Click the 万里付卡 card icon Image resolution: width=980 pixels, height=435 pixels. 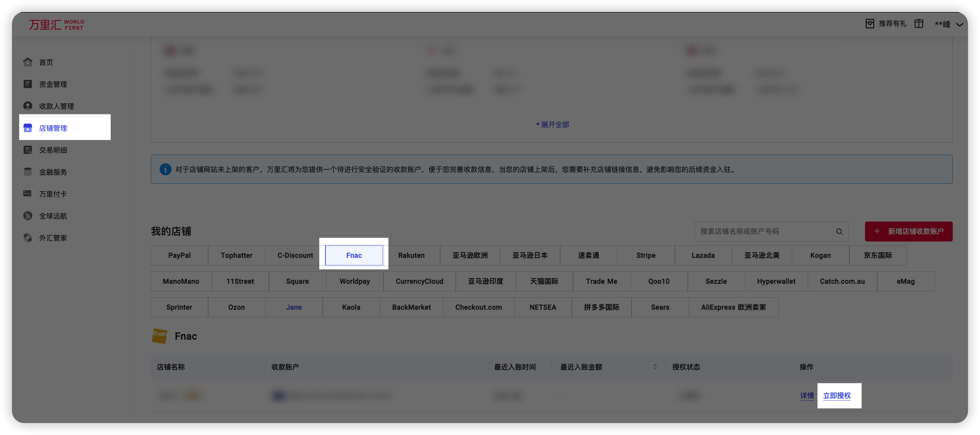tap(28, 194)
